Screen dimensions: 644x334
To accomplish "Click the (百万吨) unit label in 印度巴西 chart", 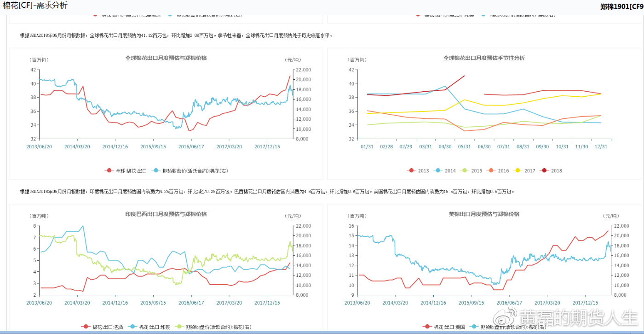I will [39, 216].
